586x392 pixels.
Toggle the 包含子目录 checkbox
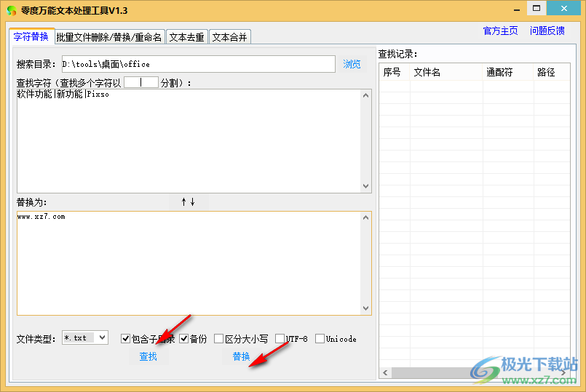(x=125, y=339)
